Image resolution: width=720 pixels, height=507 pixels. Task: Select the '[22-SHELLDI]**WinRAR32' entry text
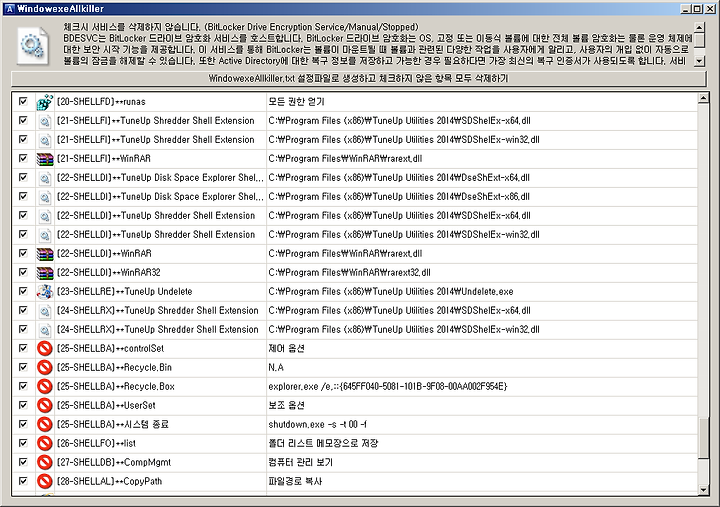[x=109, y=273]
